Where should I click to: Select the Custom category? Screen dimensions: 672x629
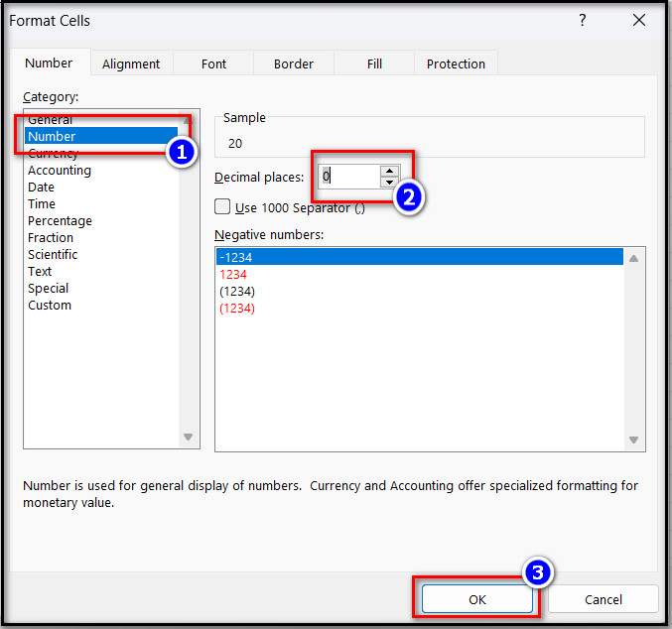[x=50, y=306]
